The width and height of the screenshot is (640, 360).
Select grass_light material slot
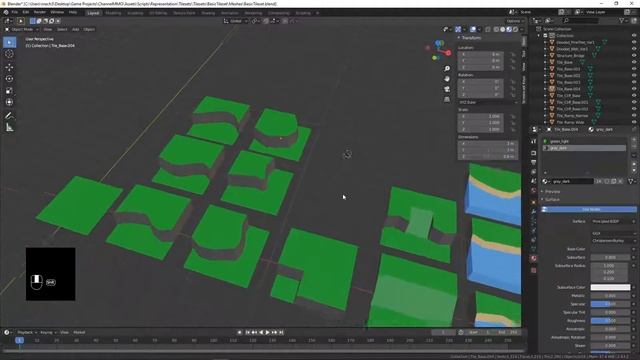584,141
